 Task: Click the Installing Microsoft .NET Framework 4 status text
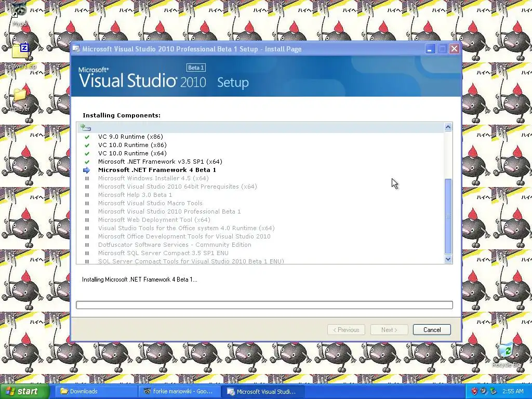coord(139,280)
